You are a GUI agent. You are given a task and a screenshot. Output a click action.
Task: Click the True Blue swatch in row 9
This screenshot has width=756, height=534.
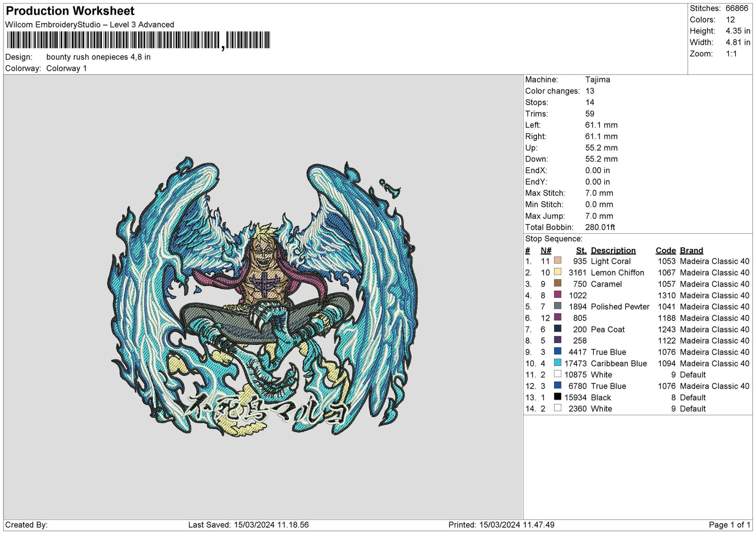coord(558,351)
